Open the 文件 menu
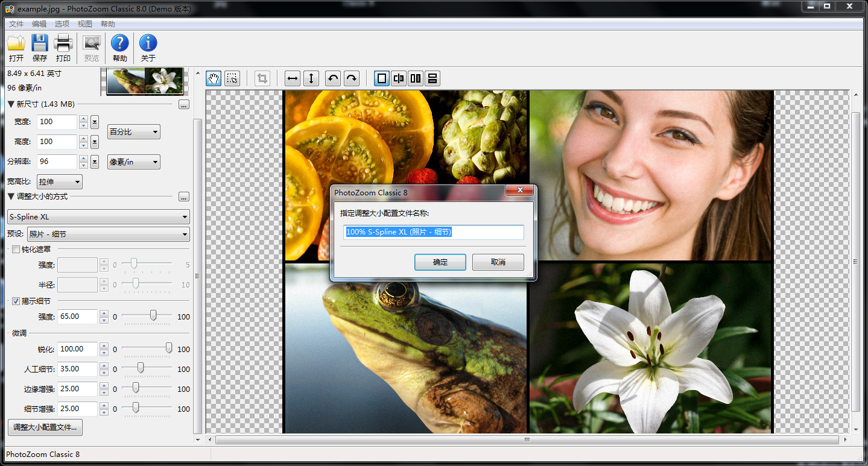This screenshot has height=466, width=868. click(16, 24)
